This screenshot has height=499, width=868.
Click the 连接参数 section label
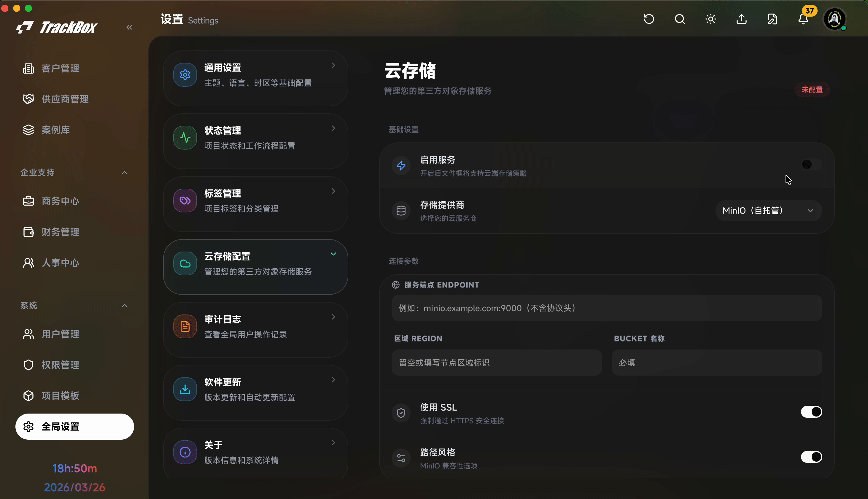[x=404, y=261]
